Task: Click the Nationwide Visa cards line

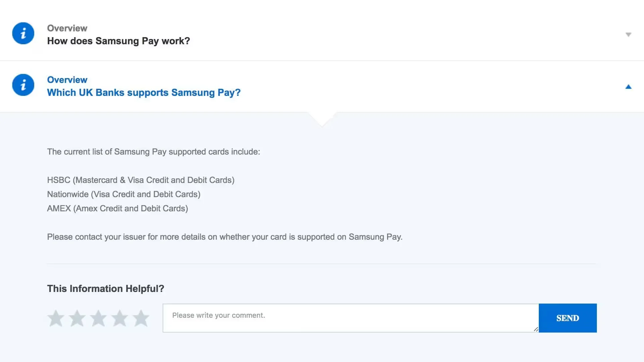Action: pyautogui.click(x=123, y=194)
